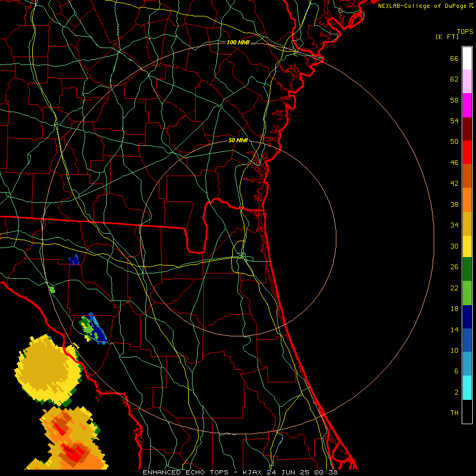
Task: Click the navy 22 kft legend swatch
Action: (467, 317)
